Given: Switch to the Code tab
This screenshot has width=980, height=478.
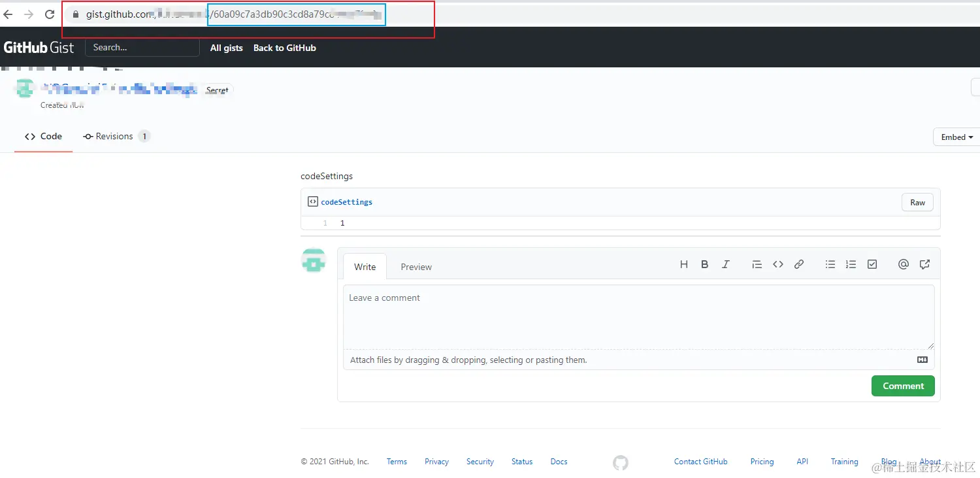Looking at the screenshot, I should (x=43, y=136).
